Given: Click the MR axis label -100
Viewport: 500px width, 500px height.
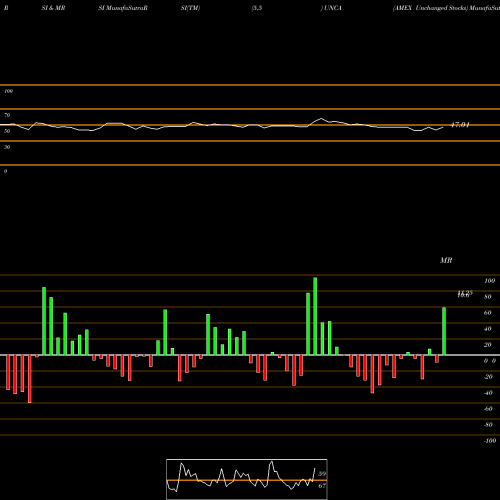Looking at the screenshot, I should point(489,441).
